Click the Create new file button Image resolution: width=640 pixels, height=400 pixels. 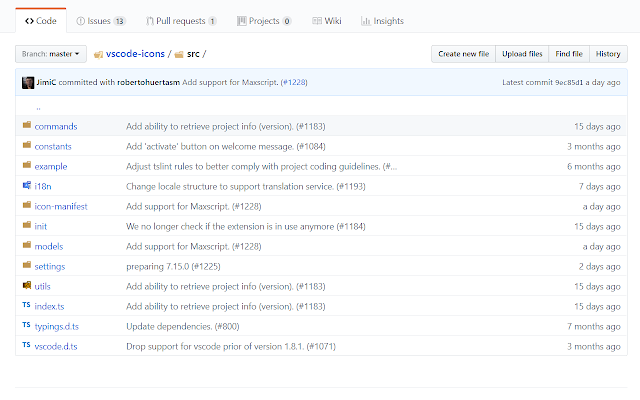click(x=463, y=54)
